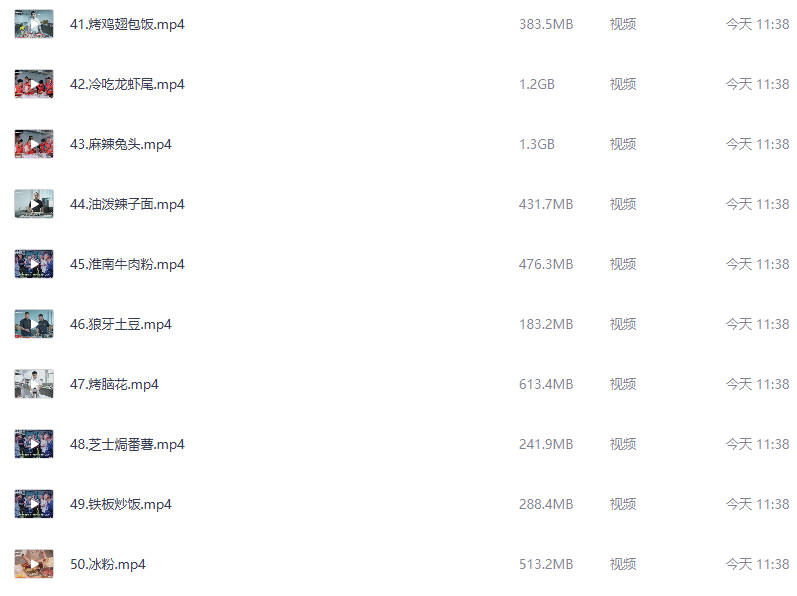Open the thumbnail of 49.铁板炒饭.mp4

point(34,504)
